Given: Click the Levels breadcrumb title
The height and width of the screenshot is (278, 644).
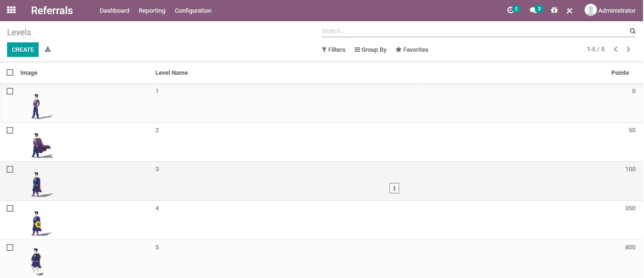Looking at the screenshot, I should click(x=19, y=32).
